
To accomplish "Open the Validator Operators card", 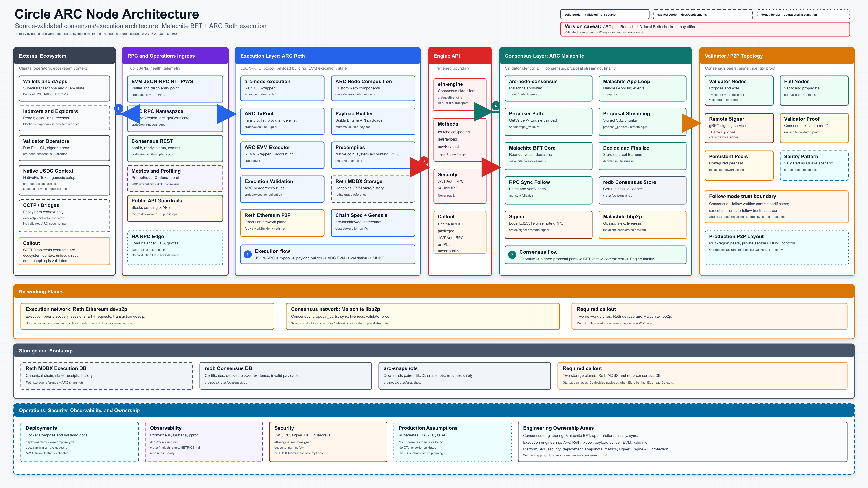I will tap(64, 148).
